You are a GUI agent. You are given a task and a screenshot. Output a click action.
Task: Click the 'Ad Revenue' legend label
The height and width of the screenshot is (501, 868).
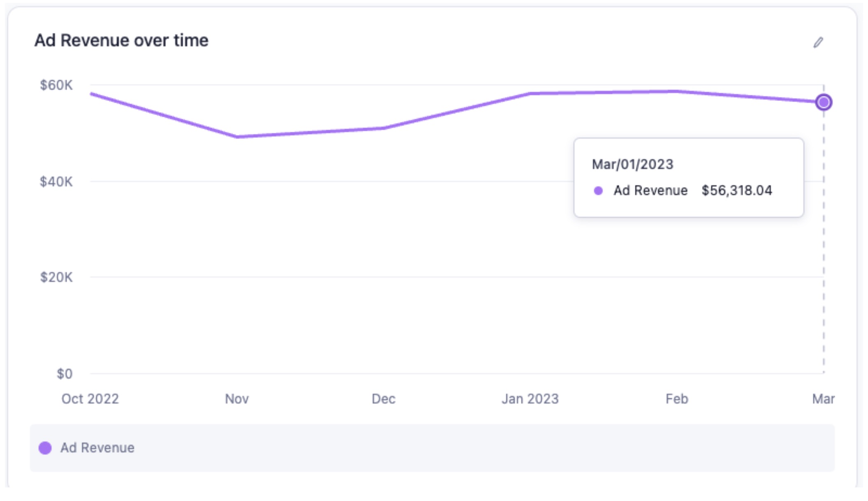(98, 448)
